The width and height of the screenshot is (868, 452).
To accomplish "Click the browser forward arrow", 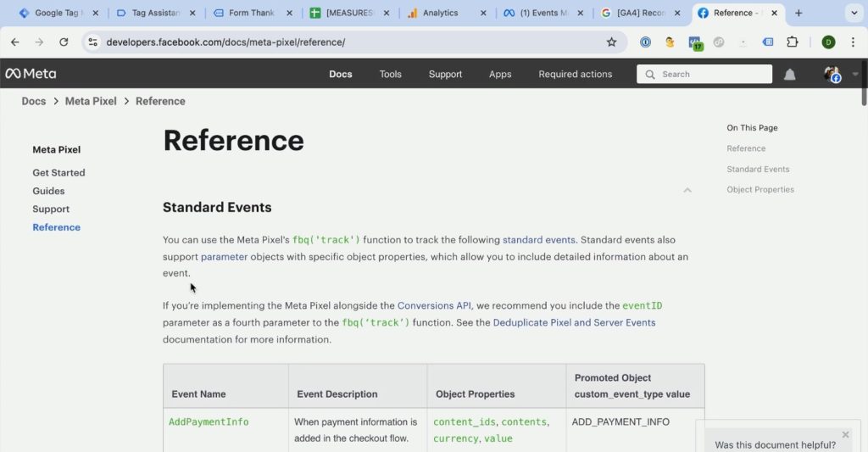I will (39, 42).
